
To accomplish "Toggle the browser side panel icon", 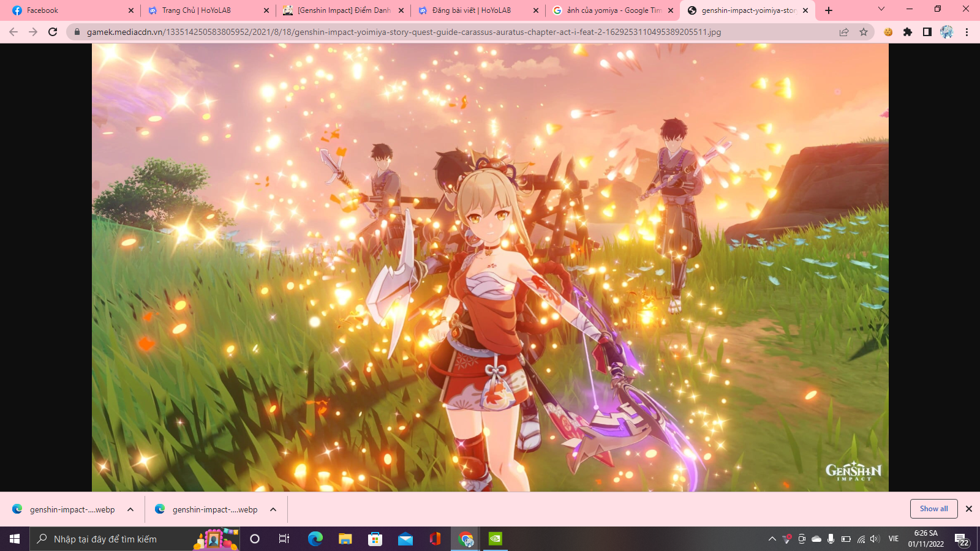I will (927, 32).
